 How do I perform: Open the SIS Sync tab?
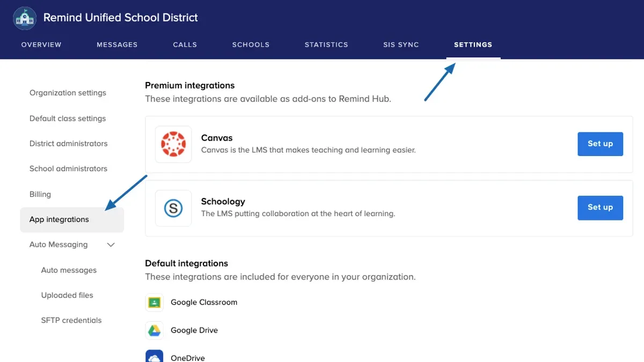pos(401,45)
